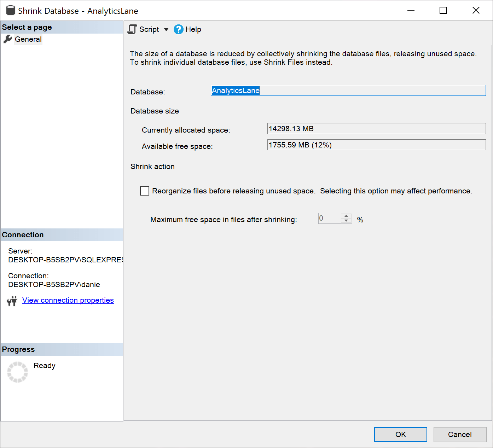
Task: Select the General page
Action: tap(28, 39)
